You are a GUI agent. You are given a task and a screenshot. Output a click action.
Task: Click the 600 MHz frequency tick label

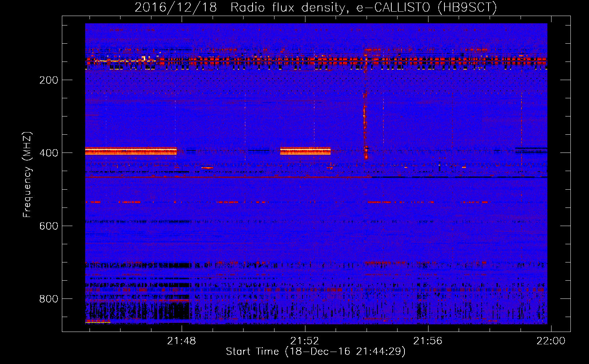point(49,226)
